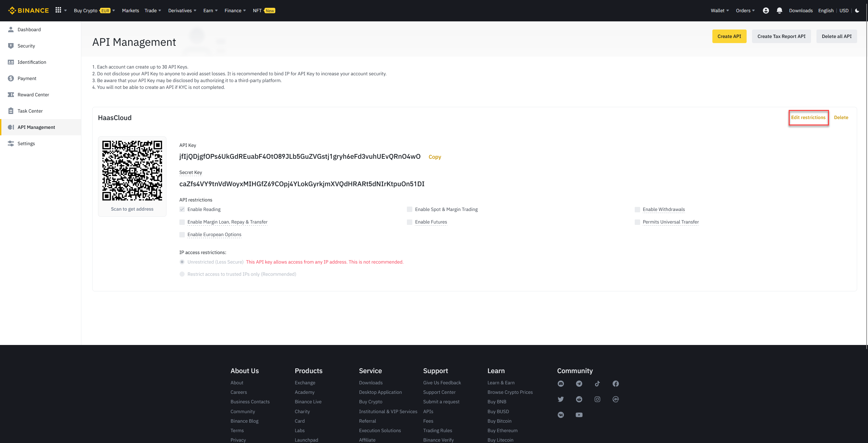Open Facebook community icon
The height and width of the screenshot is (443, 868).
616,384
